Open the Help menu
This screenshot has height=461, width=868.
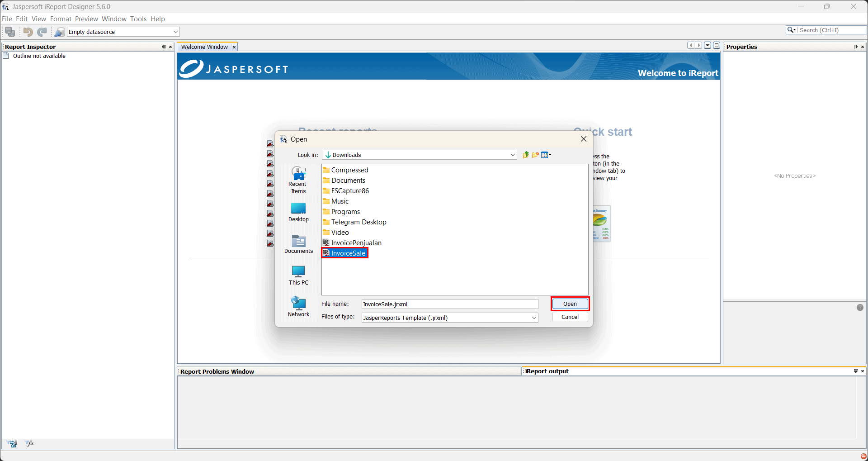(x=158, y=19)
